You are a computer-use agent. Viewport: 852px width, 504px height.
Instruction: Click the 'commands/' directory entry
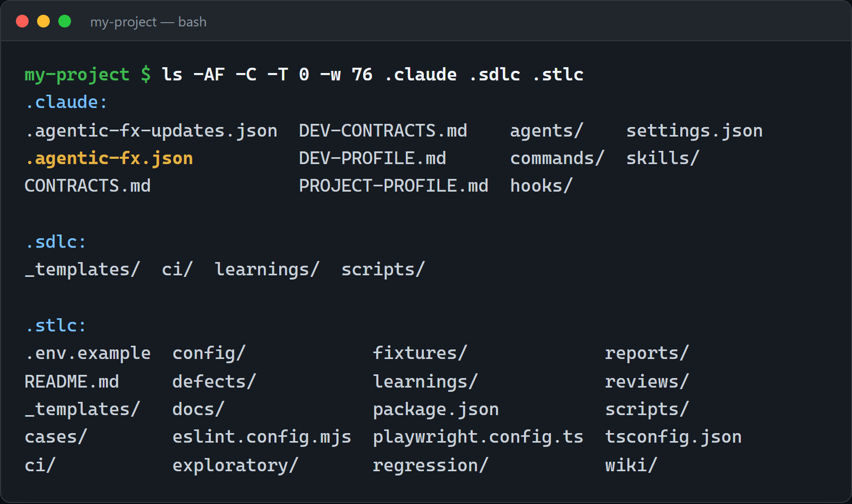[x=558, y=159]
